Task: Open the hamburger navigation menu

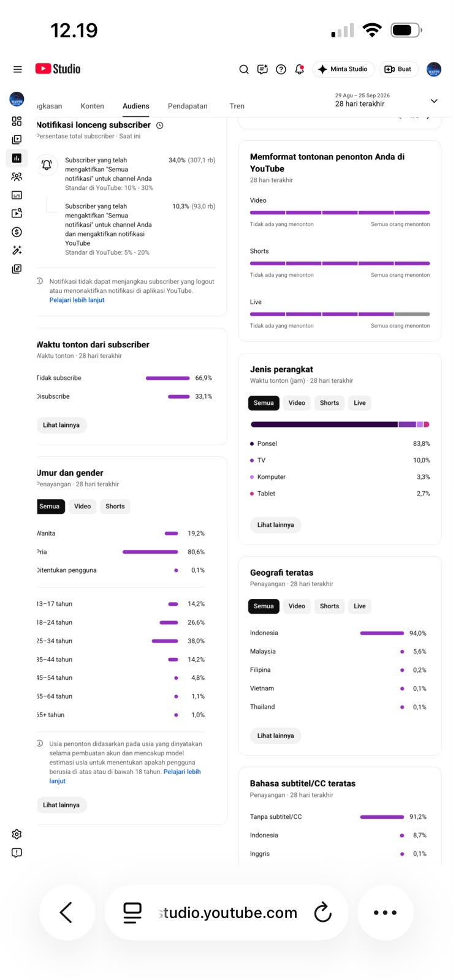Action: [x=18, y=69]
